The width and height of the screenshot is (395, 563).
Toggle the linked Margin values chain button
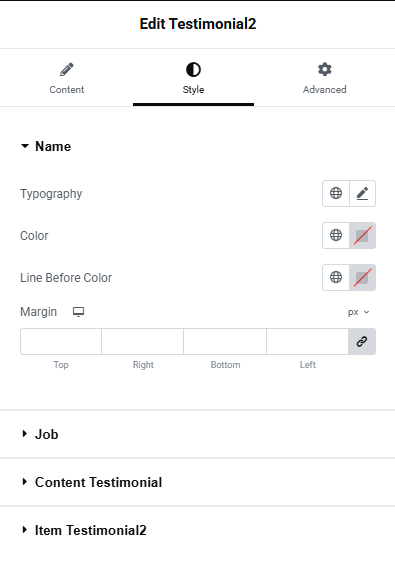(362, 341)
